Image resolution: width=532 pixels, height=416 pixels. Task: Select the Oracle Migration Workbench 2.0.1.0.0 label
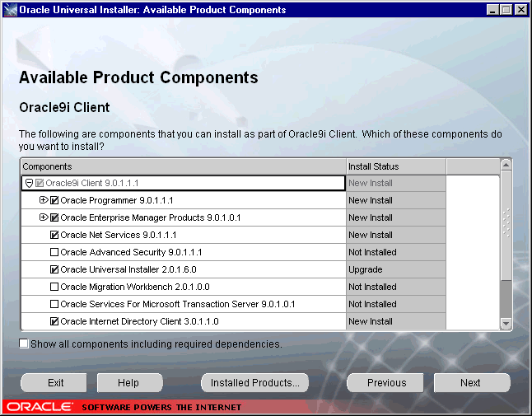click(x=135, y=287)
